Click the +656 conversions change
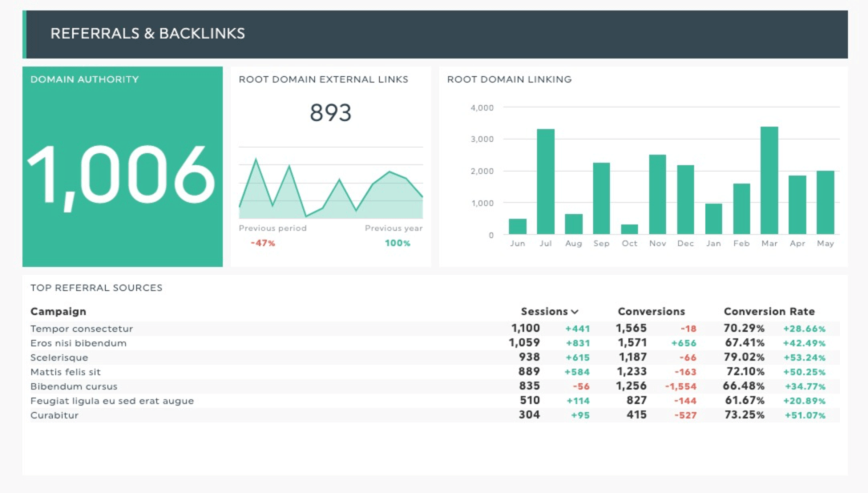Screen dimensions: 868x493 [684, 343]
